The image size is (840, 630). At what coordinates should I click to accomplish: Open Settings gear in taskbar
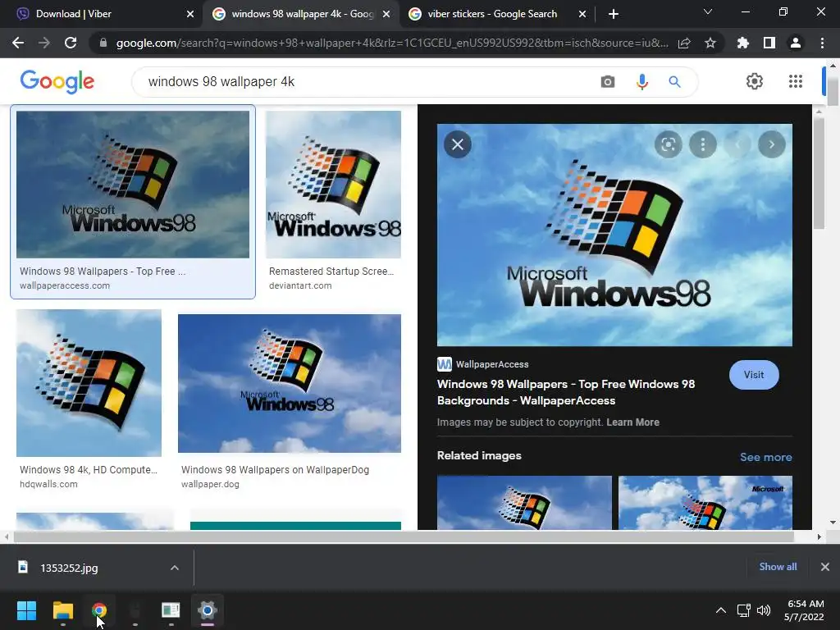[x=208, y=610]
